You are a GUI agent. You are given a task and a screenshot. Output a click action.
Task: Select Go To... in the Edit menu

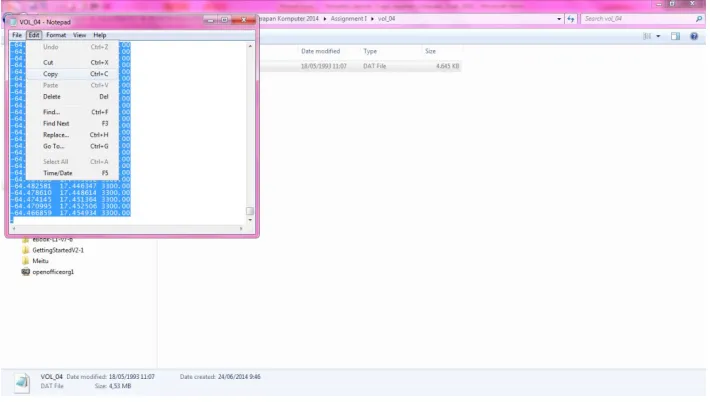[x=72, y=146]
